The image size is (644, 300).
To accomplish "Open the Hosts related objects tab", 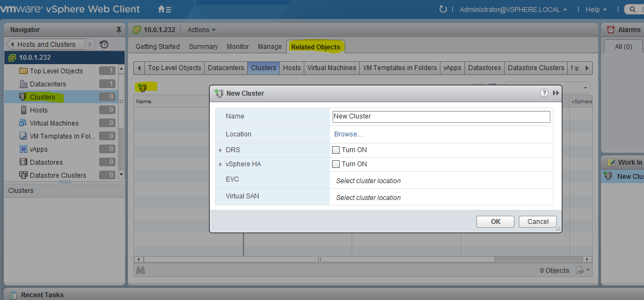I will (x=292, y=68).
